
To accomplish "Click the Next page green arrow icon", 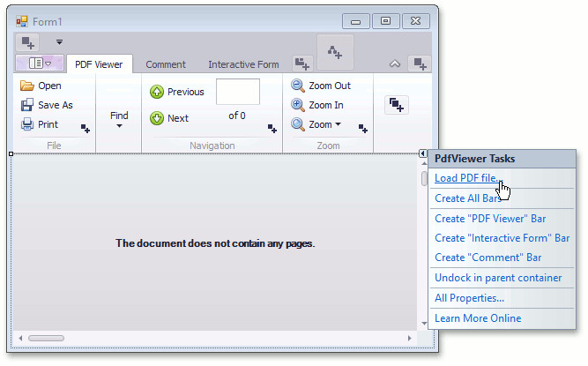I will 157,118.
